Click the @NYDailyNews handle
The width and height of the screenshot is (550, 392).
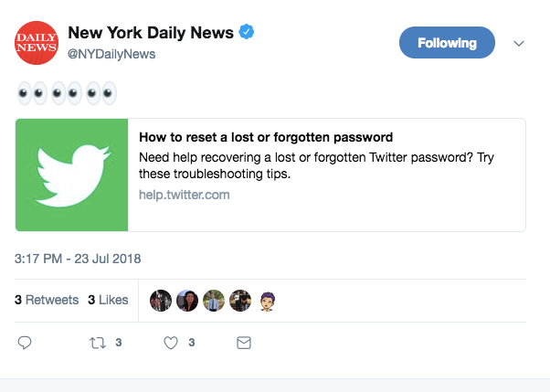(x=111, y=54)
